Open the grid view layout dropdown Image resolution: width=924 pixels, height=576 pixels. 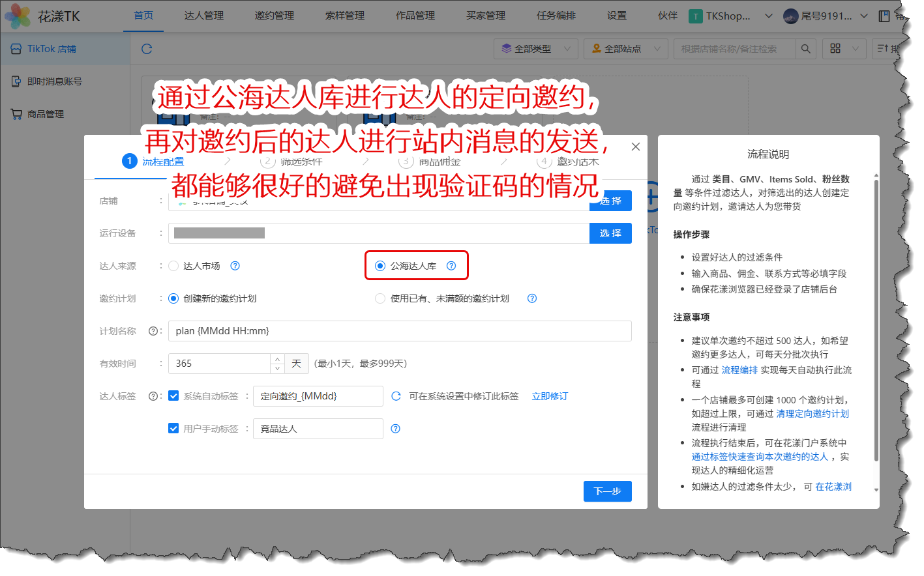point(844,49)
